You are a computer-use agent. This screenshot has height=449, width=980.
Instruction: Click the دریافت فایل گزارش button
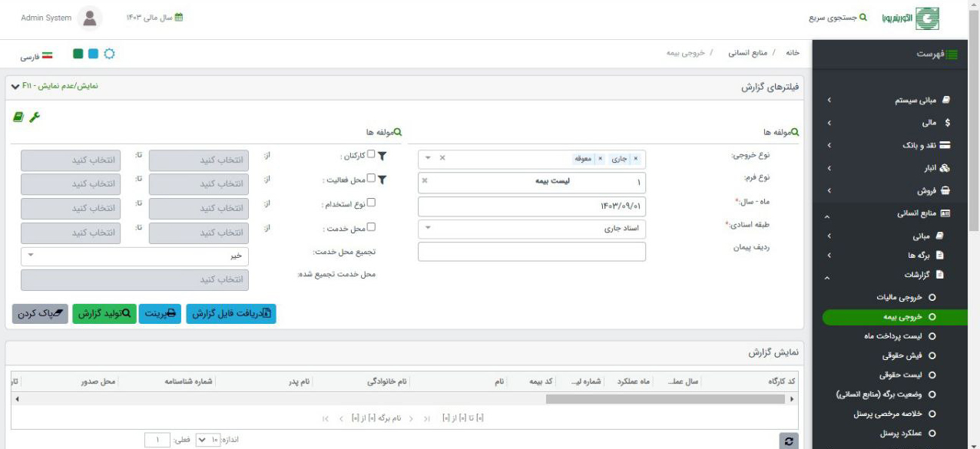[x=230, y=313]
